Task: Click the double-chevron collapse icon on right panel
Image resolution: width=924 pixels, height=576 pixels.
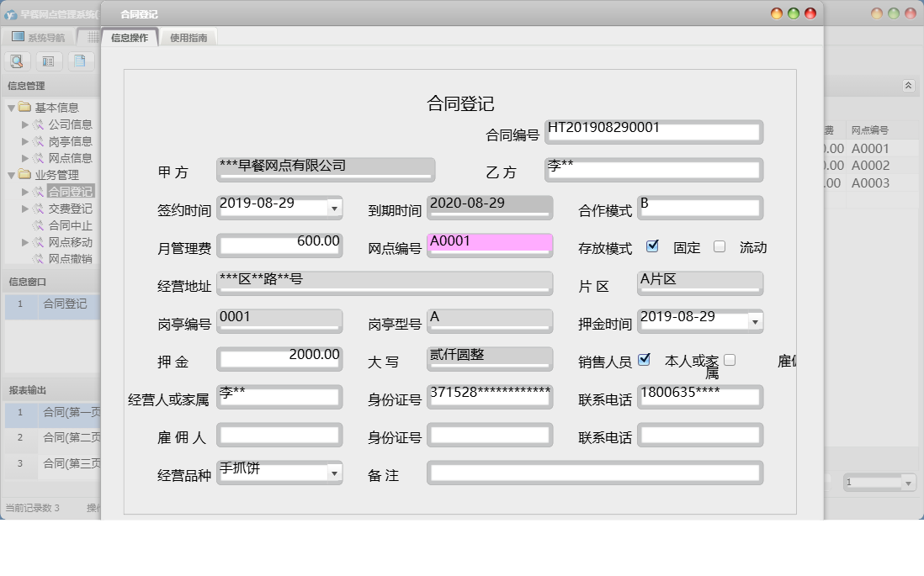Action: [908, 86]
